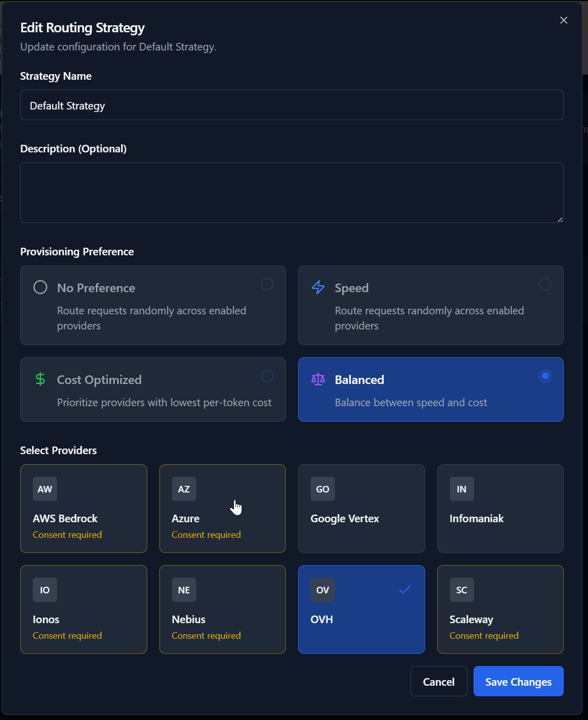Click the green dollar Cost Optimized icon
588x720 pixels.
tap(40, 379)
